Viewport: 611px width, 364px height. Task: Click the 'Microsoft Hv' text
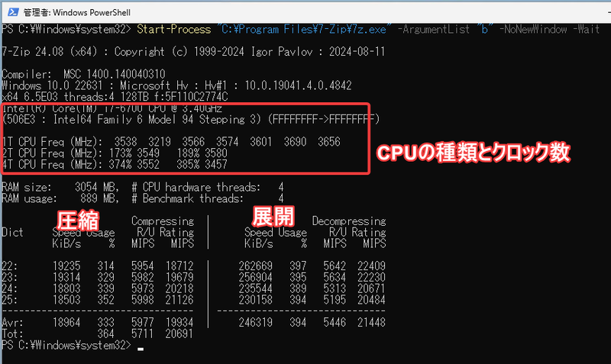(154, 85)
